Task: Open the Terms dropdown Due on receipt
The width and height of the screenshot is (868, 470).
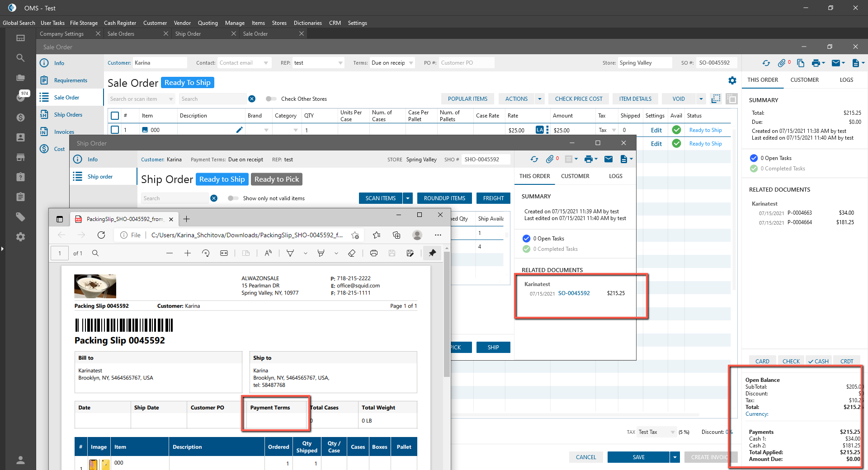Action: [x=392, y=63]
